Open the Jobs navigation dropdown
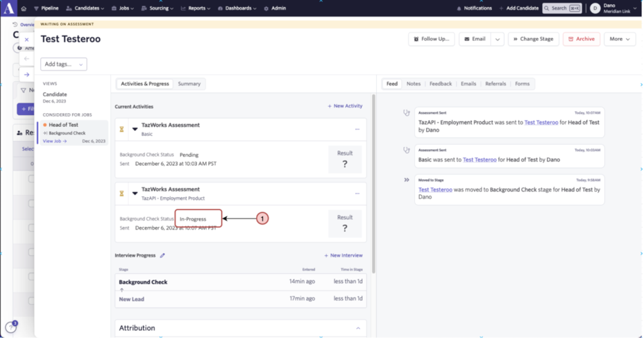The image size is (644, 342). pyautogui.click(x=123, y=8)
